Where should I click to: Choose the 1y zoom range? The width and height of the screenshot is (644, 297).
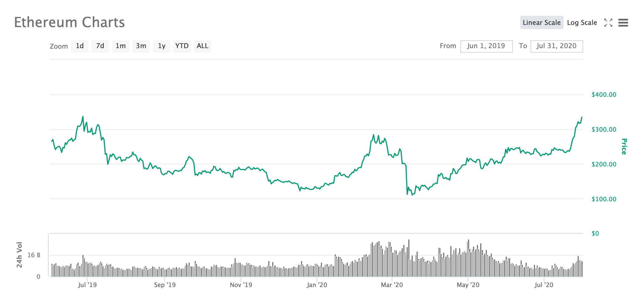pos(162,46)
